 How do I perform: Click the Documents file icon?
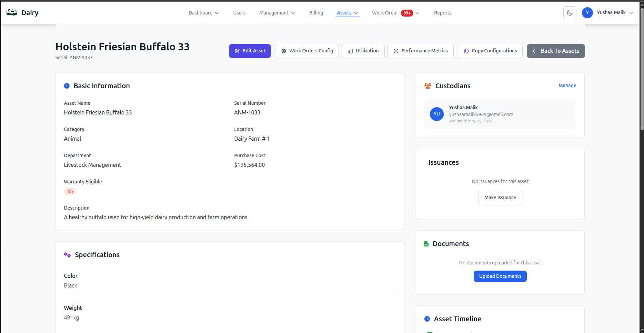[x=426, y=244]
